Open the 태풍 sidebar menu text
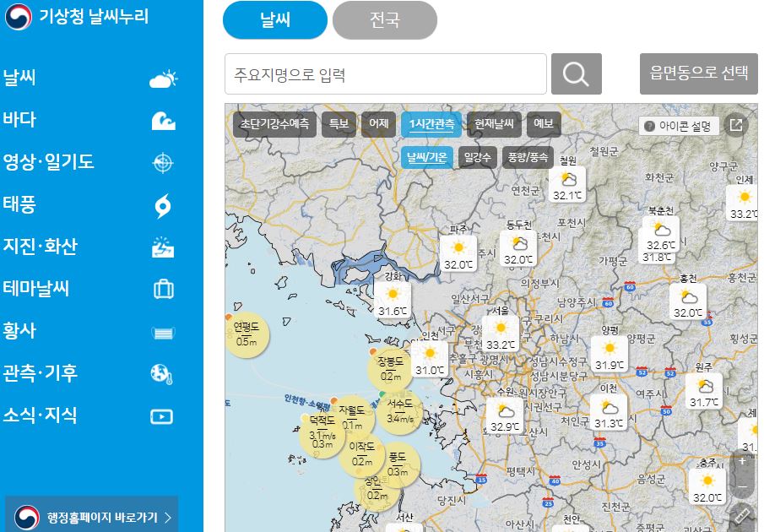Screen dimensions: 764x532 (x=19, y=204)
